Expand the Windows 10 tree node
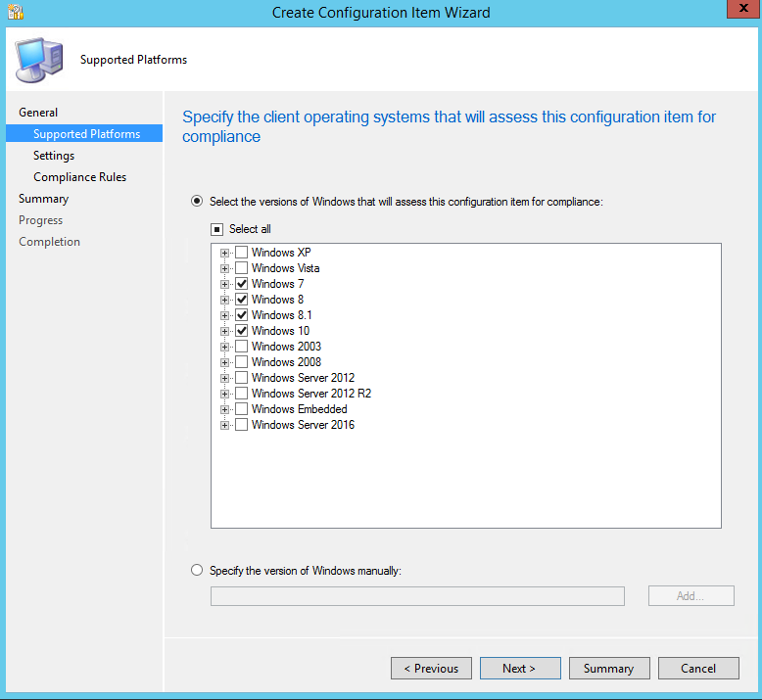The image size is (762, 700). click(225, 331)
